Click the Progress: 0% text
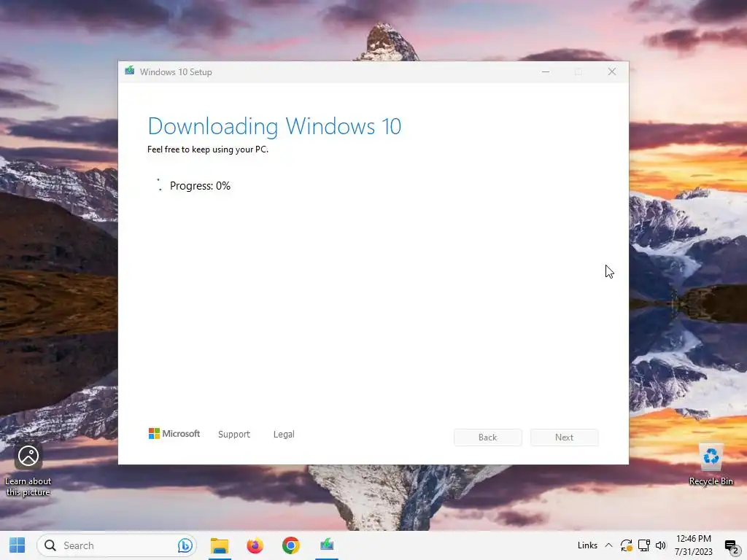The width and height of the screenshot is (747, 560). click(x=200, y=186)
